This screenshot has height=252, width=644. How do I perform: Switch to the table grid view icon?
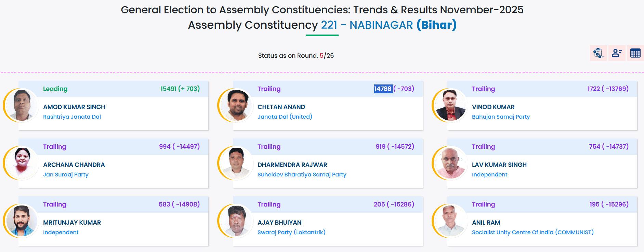click(x=635, y=53)
